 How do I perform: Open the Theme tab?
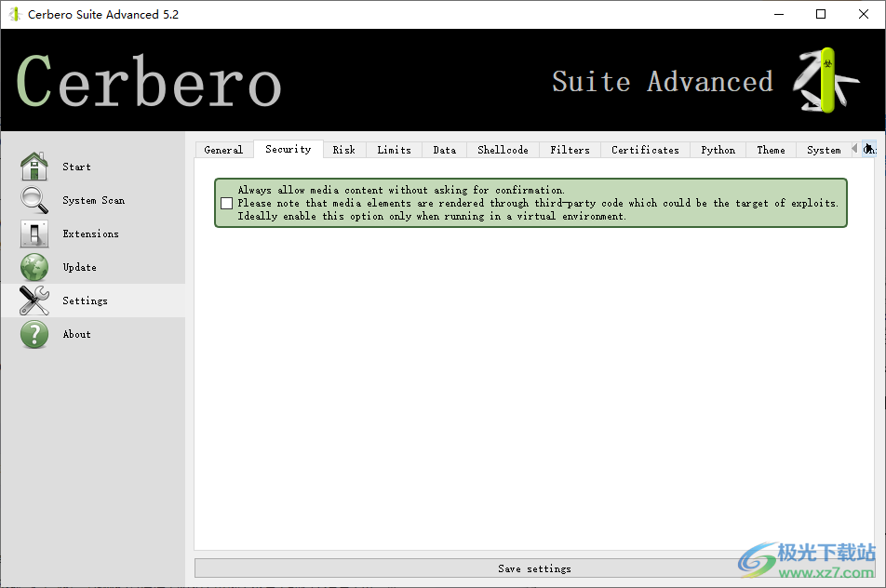point(772,150)
